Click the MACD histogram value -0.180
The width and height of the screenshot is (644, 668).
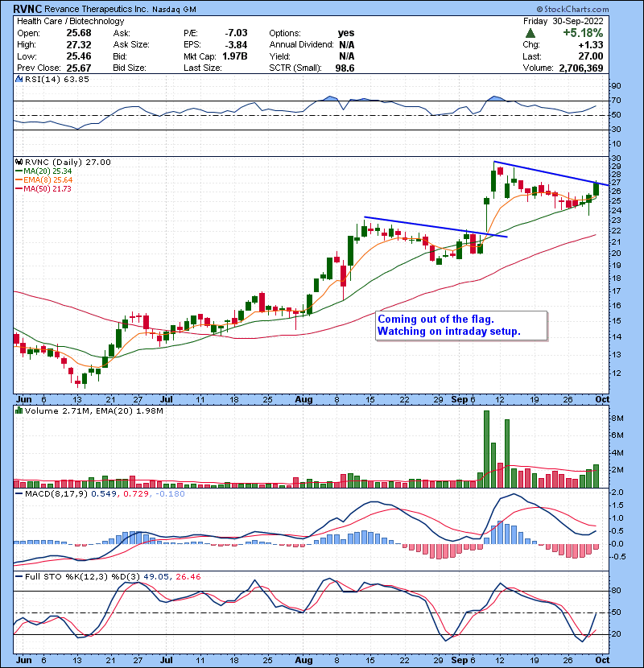pyautogui.click(x=170, y=494)
